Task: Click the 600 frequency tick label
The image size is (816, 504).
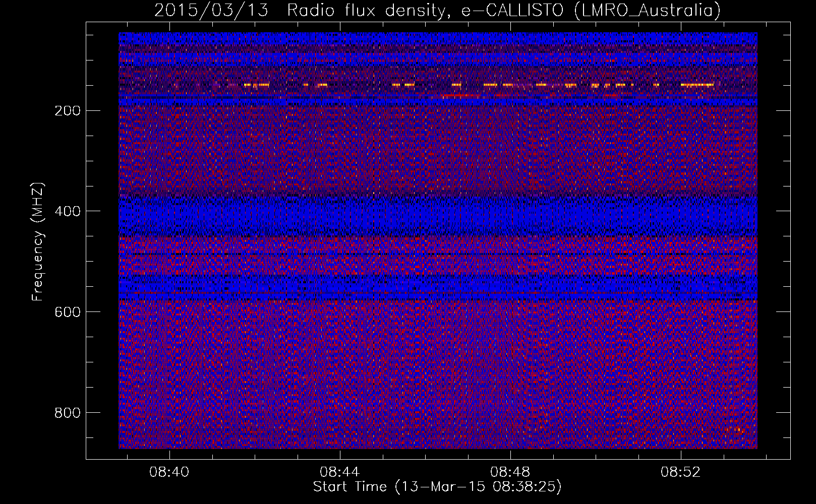Action: tap(67, 312)
